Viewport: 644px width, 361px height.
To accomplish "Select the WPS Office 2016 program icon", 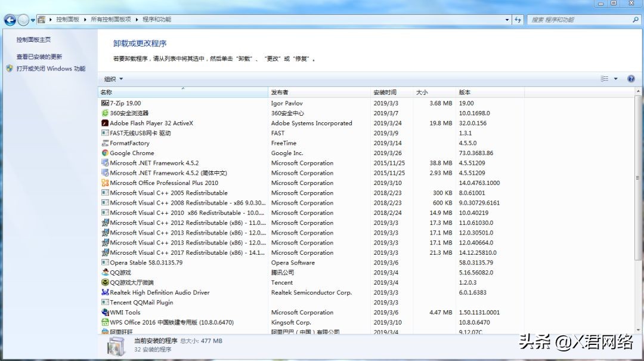I will coord(105,322).
